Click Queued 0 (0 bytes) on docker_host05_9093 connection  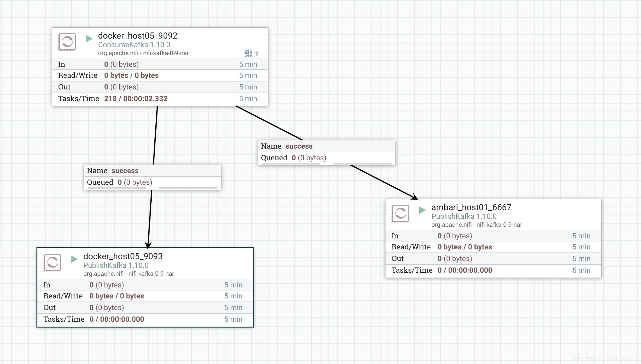pyautogui.click(x=119, y=182)
